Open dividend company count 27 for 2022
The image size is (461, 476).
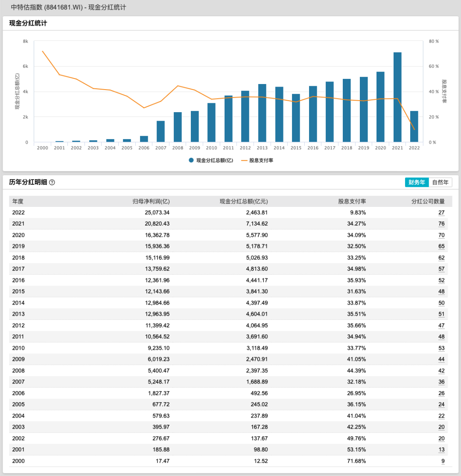coord(441,212)
